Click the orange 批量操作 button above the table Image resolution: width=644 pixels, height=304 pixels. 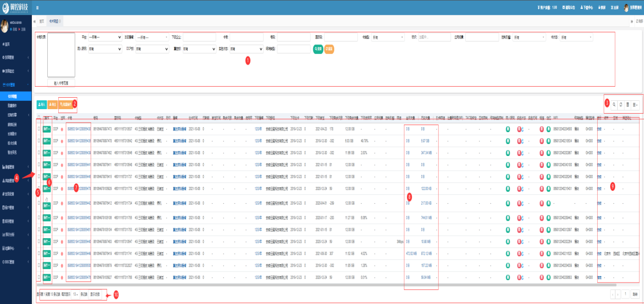point(65,105)
